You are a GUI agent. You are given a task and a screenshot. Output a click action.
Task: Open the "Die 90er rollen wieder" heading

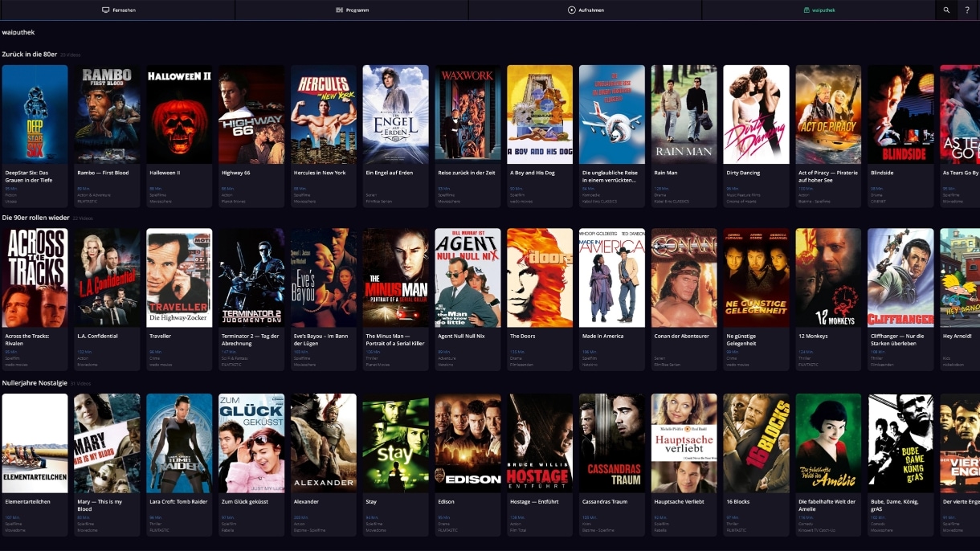pyautogui.click(x=35, y=218)
